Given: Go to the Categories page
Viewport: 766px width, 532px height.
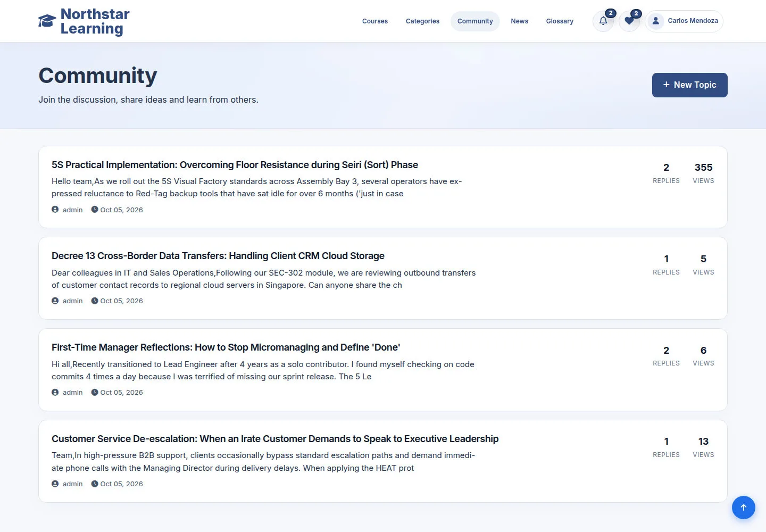Looking at the screenshot, I should click(422, 21).
